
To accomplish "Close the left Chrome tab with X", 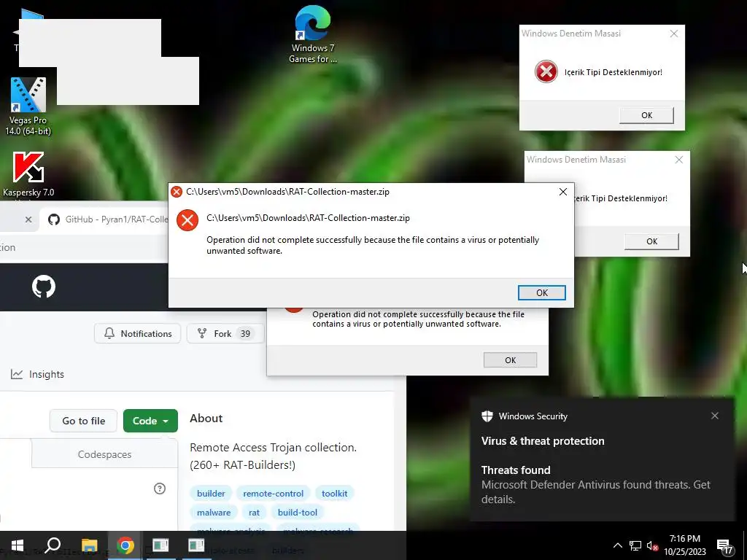I will (x=28, y=219).
